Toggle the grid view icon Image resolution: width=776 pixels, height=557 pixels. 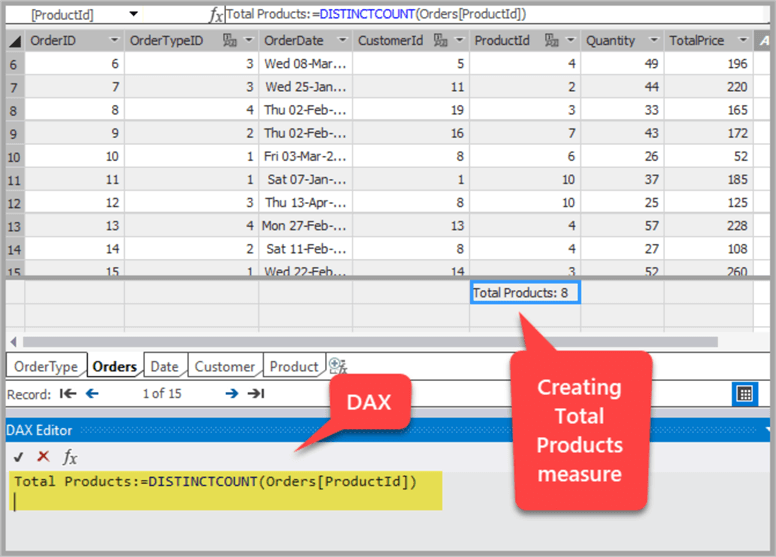click(x=745, y=394)
